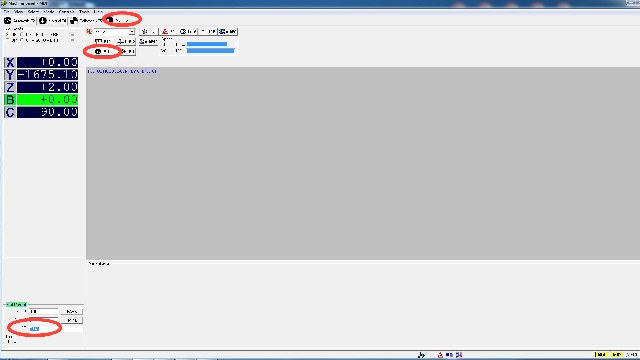This screenshot has width=640, height=360.
Task: Click the Z axis label button
Action: [x=10, y=87]
